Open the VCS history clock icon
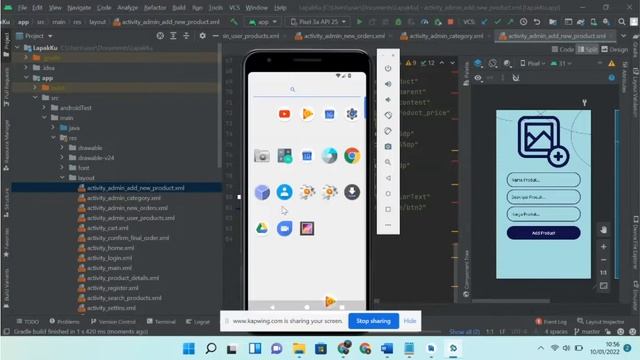 [x=523, y=22]
